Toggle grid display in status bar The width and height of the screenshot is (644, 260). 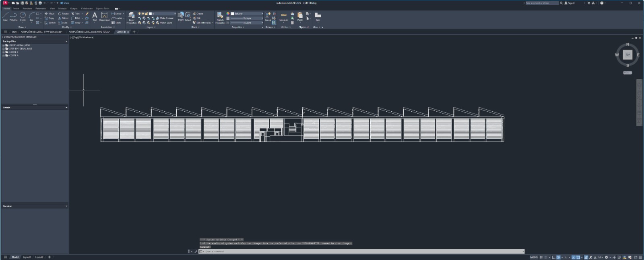point(541,257)
